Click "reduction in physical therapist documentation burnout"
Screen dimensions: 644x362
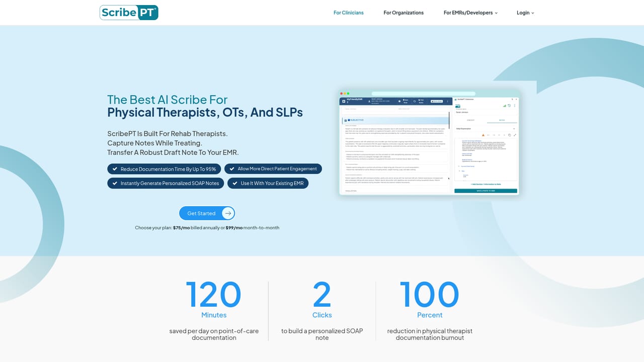tap(430, 334)
